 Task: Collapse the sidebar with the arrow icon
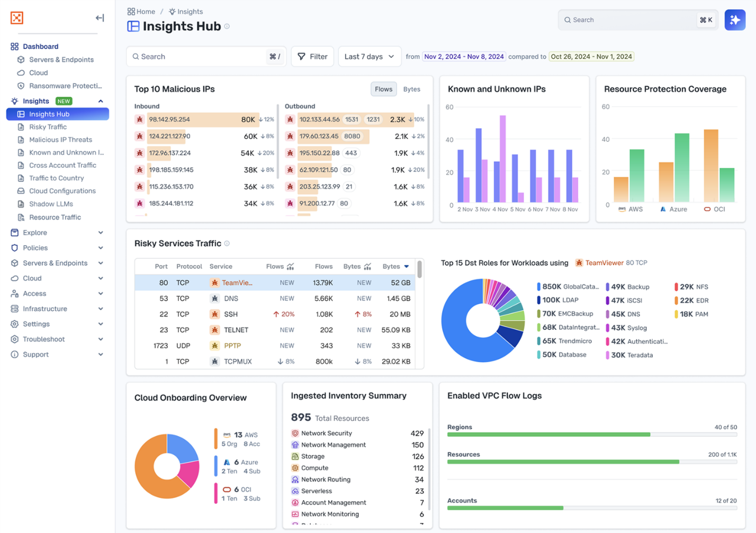100,18
